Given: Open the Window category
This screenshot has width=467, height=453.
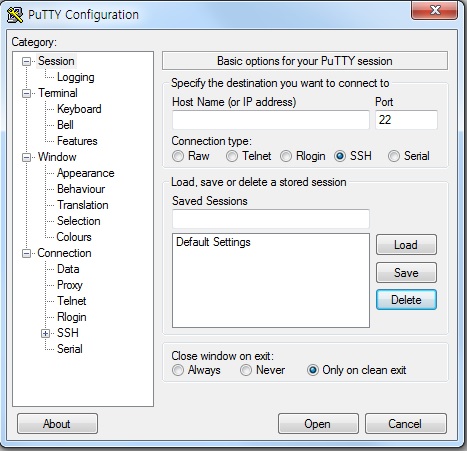Looking at the screenshot, I should (x=57, y=157).
